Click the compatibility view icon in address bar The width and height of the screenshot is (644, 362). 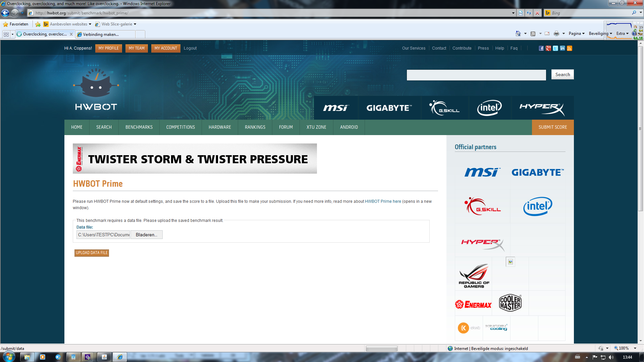tap(521, 13)
